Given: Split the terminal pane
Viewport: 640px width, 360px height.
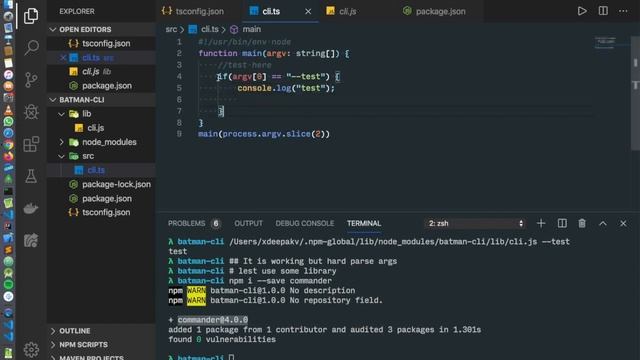Looking at the screenshot, I should [562, 223].
